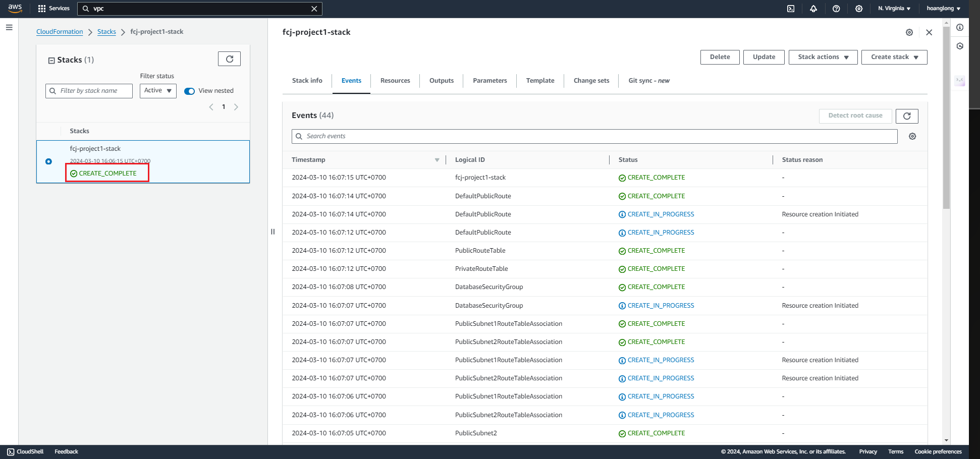Select the fcj-project1-stack radio button
The height and width of the screenshot is (459, 980).
(48, 161)
